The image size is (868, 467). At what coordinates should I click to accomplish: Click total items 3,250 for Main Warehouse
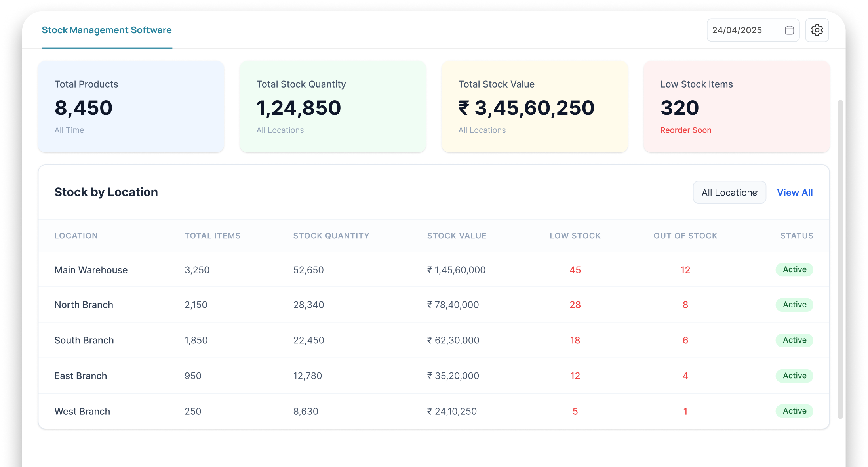(197, 270)
